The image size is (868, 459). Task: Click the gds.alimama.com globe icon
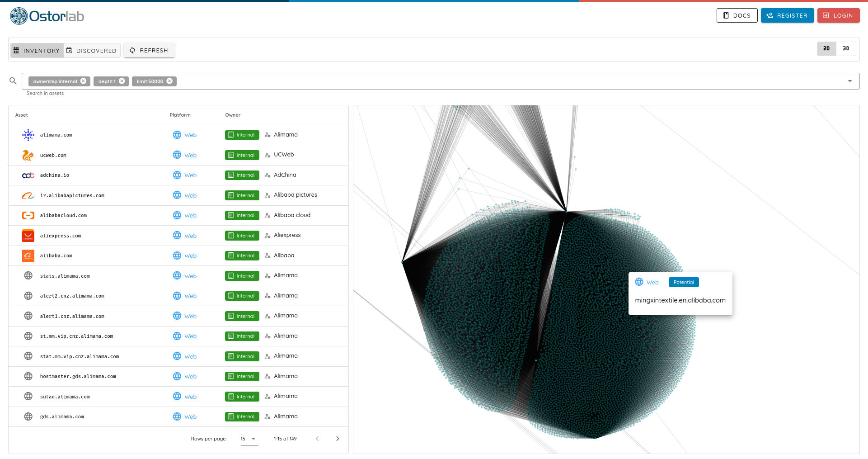point(28,416)
